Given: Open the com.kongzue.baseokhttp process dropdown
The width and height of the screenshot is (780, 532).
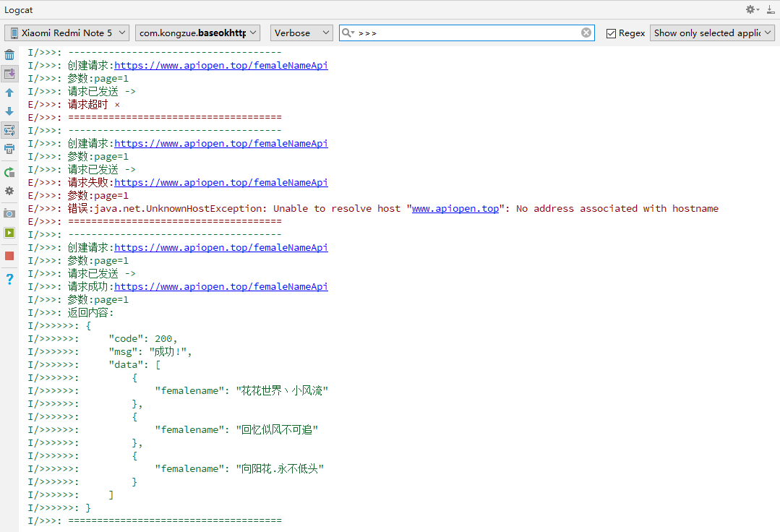Looking at the screenshot, I should pos(197,33).
